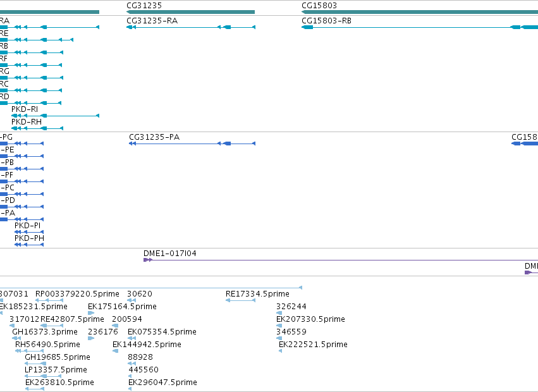Click the EK263810.5prime EST glyph
The height and width of the screenshot is (392, 538).
(x=35, y=389)
